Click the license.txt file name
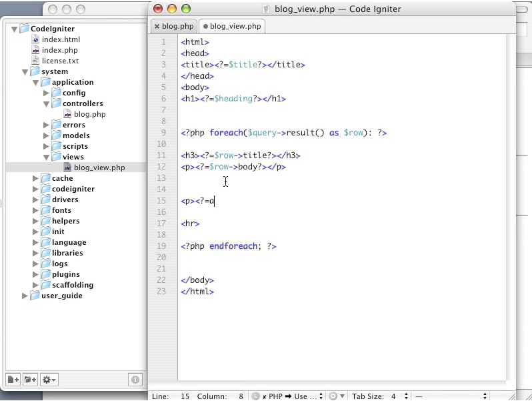The image size is (532, 401). 60,61
